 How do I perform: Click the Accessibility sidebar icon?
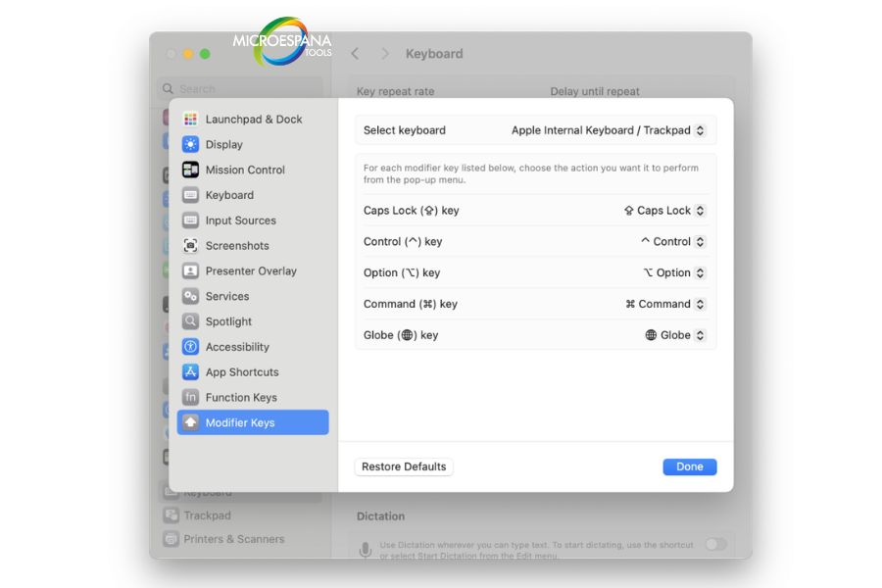189,346
